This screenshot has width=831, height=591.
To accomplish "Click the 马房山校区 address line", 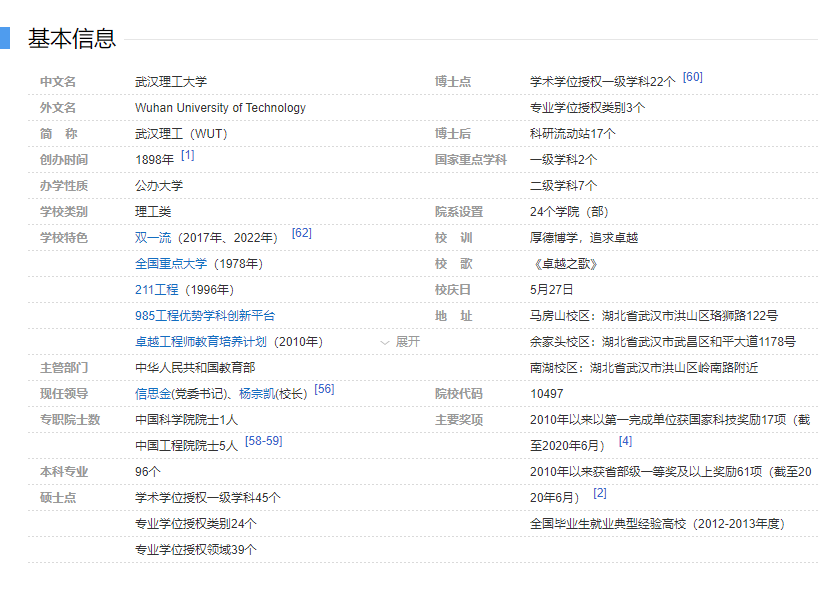I will tap(653, 316).
